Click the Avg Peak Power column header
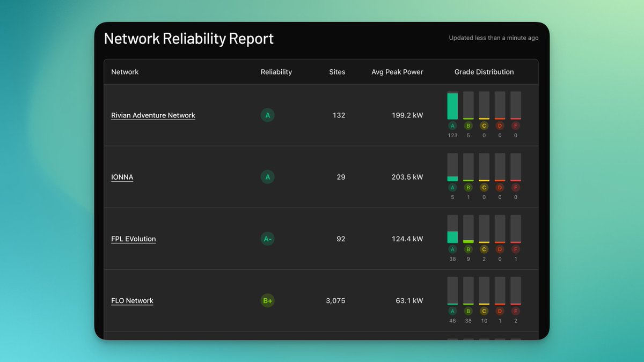Viewport: 644px width, 362px height. click(397, 72)
